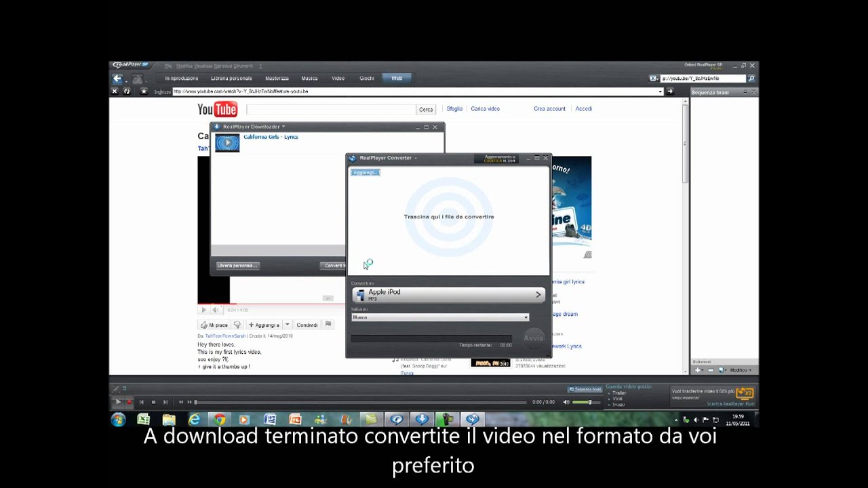This screenshot has width=868, height=488.
Task: Reload the page with refresh icon
Action: (x=127, y=91)
